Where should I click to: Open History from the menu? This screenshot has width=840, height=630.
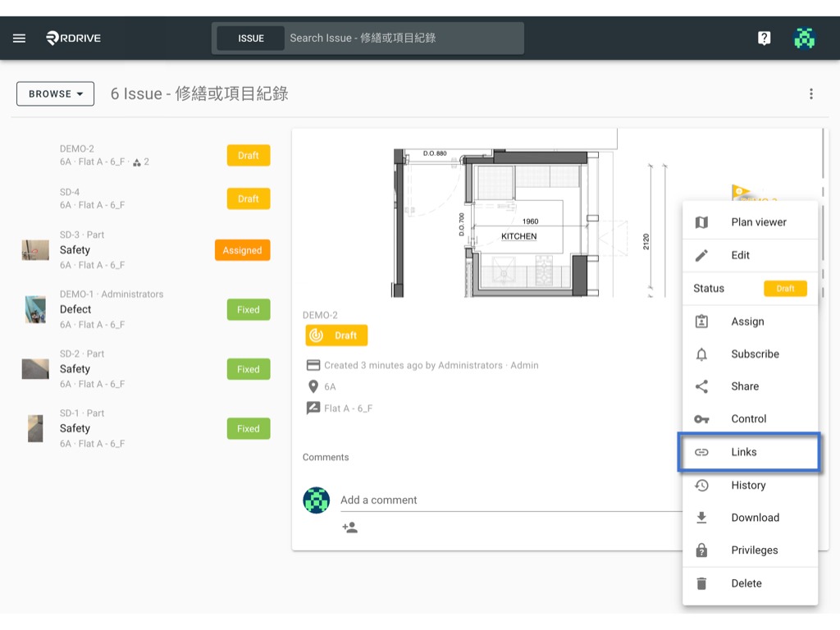click(750, 486)
